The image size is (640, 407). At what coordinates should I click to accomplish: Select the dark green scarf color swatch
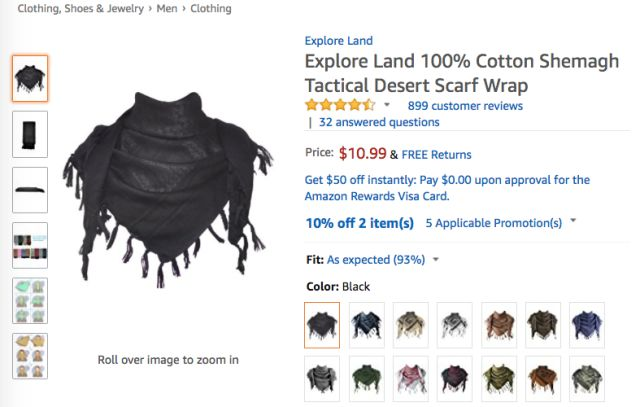click(x=367, y=378)
